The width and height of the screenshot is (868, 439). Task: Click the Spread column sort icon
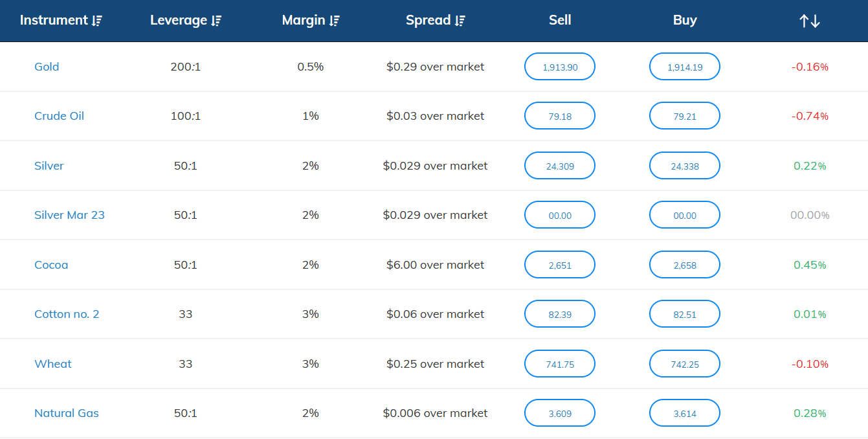point(460,21)
